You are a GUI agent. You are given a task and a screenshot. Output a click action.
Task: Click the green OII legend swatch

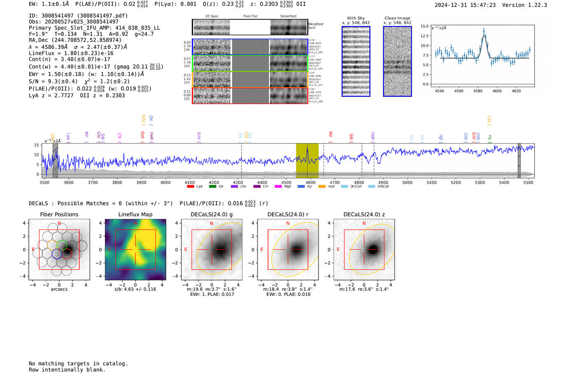click(x=212, y=187)
